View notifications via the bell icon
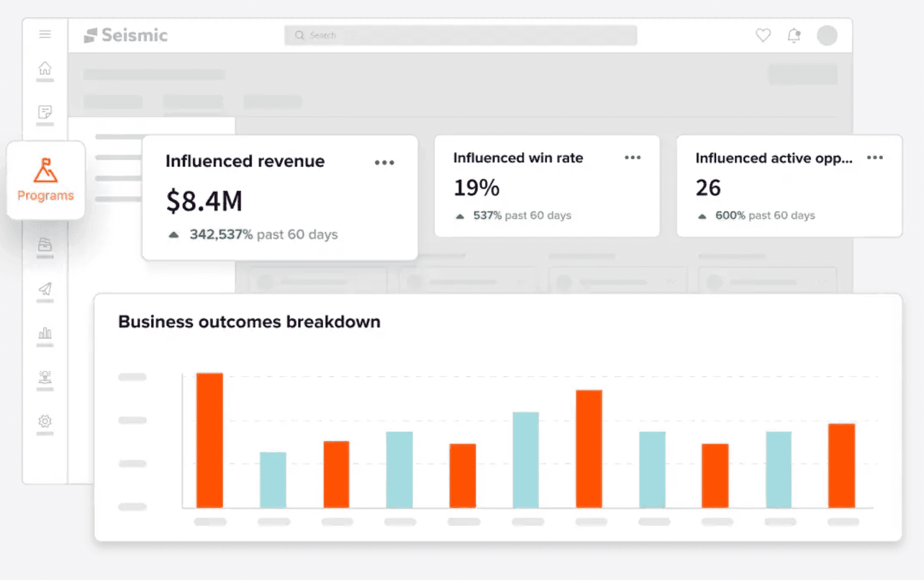 (x=794, y=35)
